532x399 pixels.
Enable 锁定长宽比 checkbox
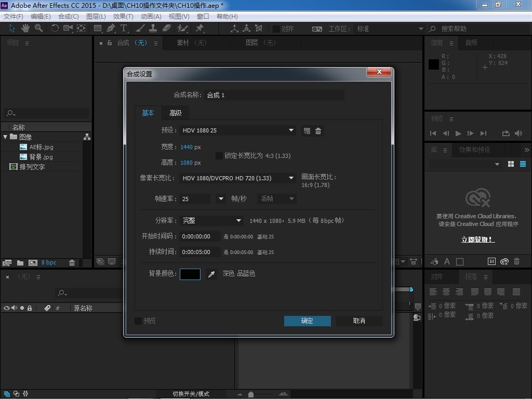click(x=219, y=156)
